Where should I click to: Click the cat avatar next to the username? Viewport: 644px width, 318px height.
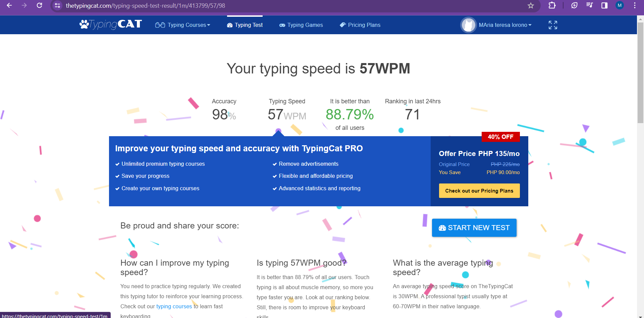468,25
